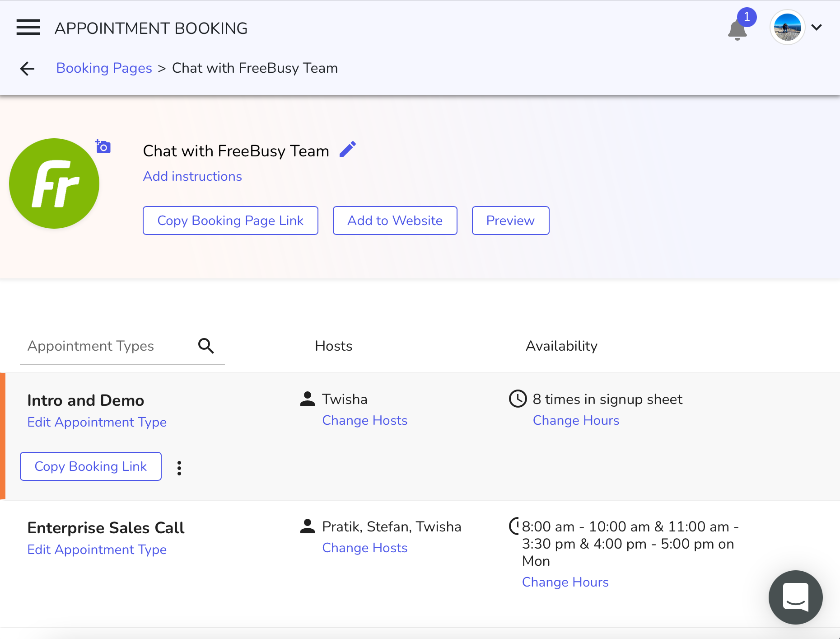The height and width of the screenshot is (639, 840).
Task: Edit the Intro and Demo appointment type
Action: coord(97,422)
